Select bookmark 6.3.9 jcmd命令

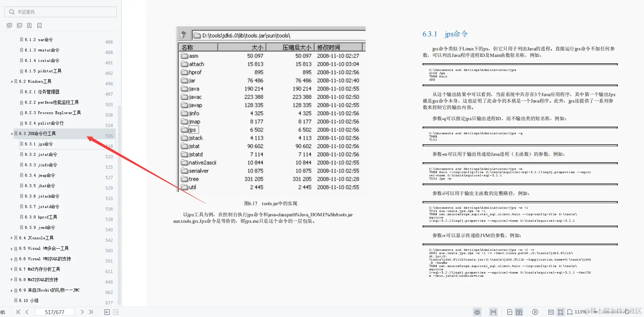click(x=40, y=228)
